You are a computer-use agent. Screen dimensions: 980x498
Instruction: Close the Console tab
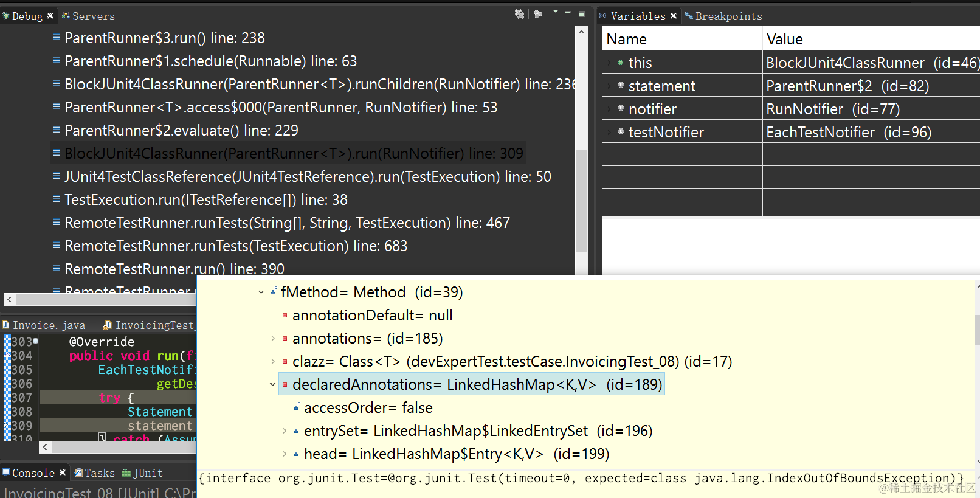[62, 472]
